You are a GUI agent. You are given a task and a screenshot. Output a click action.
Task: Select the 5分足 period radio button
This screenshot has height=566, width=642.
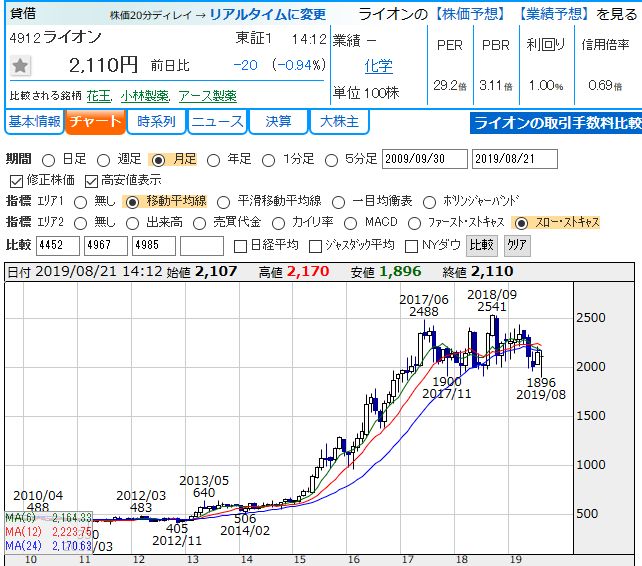pyautogui.click(x=331, y=160)
